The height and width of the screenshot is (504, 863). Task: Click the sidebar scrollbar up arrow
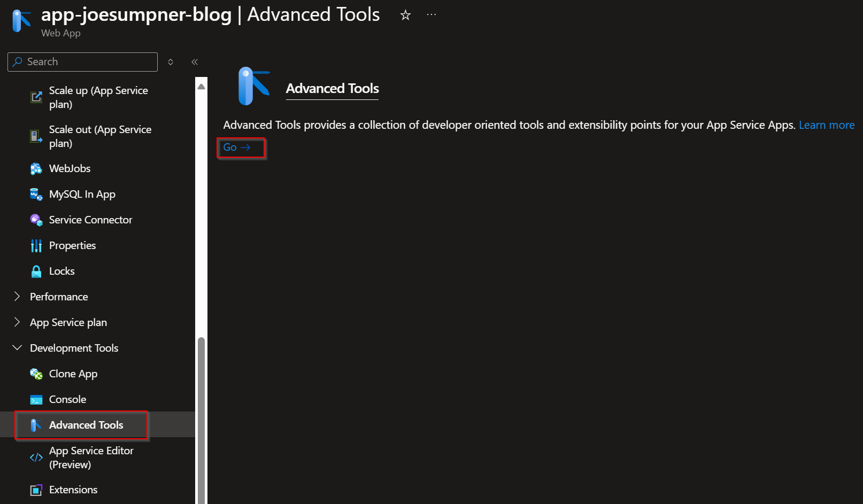[x=202, y=86]
